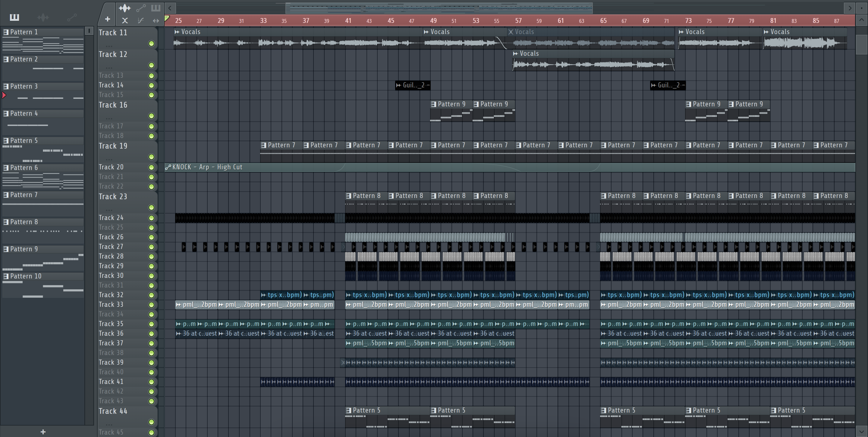Click the piano icon of Pattern 4
The image size is (868, 437).
point(6,114)
